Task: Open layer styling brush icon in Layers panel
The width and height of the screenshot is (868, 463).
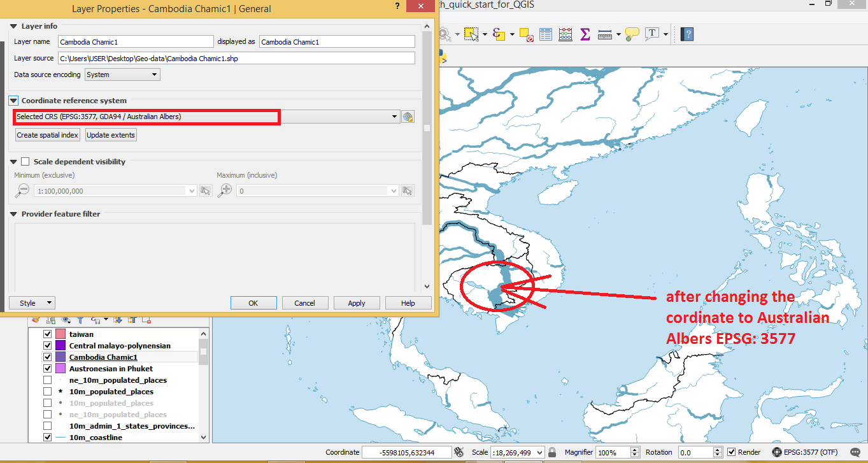Action: 36,320
